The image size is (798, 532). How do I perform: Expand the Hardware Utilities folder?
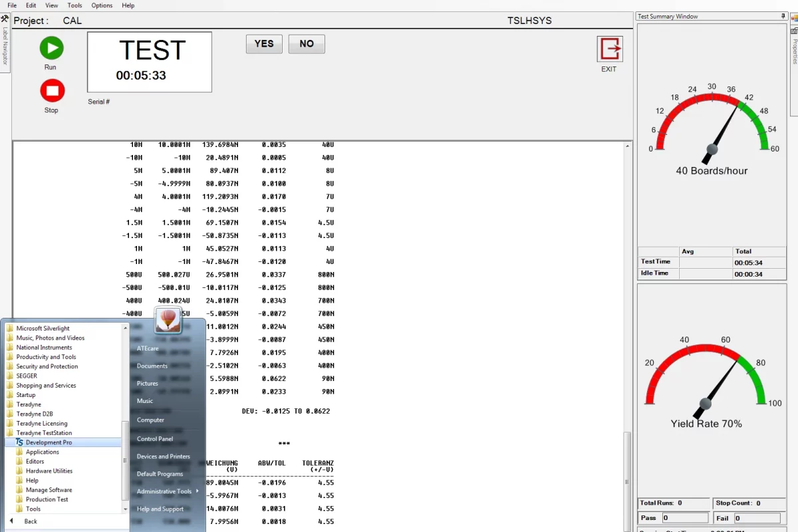(x=49, y=471)
